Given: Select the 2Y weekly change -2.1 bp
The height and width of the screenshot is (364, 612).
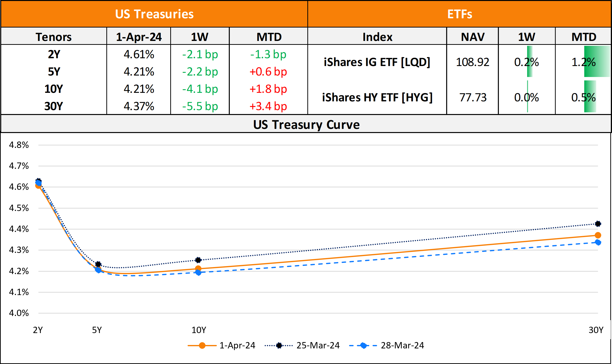Looking at the screenshot, I should pos(200,54).
